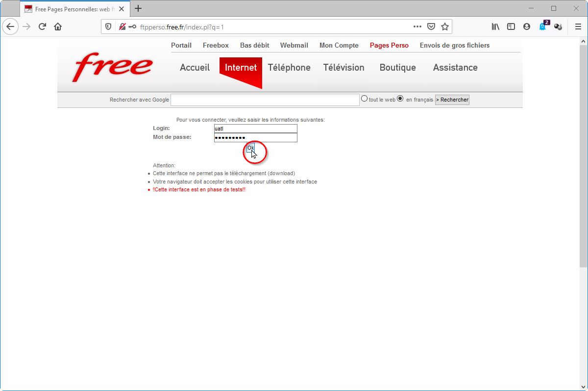Go back to the previous page
This screenshot has height=391, width=588.
click(10, 26)
